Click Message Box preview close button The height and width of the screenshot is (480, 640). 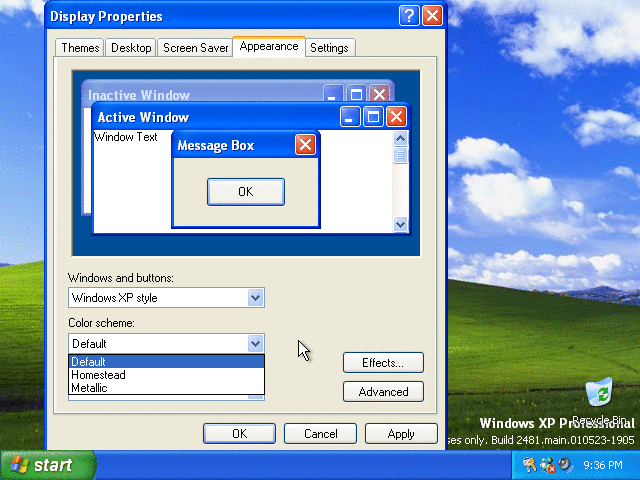[x=305, y=144]
